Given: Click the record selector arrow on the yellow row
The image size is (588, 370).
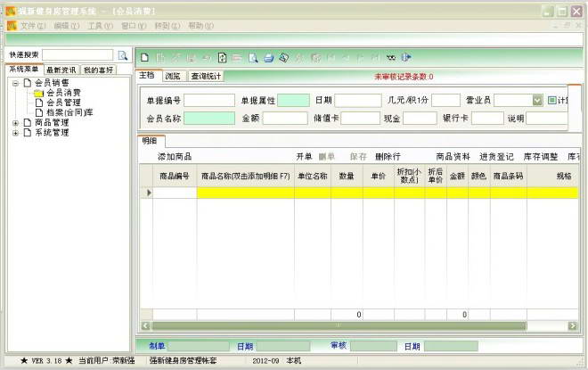Looking at the screenshot, I should coord(149,193).
